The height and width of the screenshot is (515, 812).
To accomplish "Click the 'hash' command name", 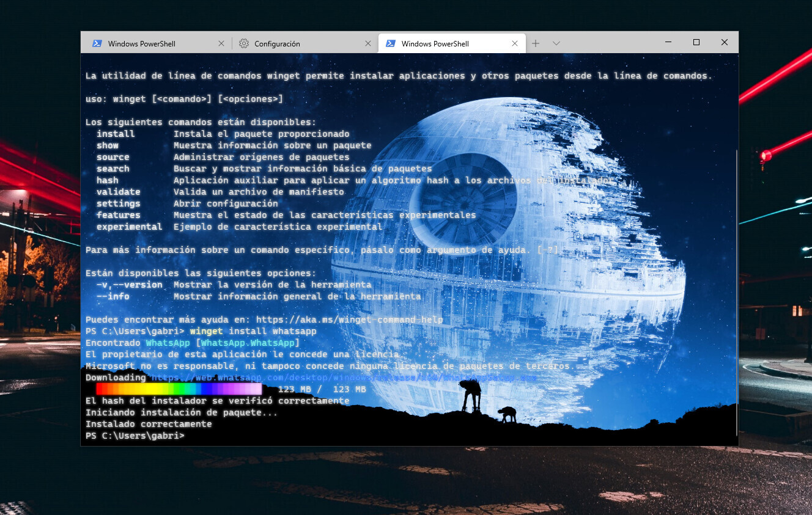I will [x=107, y=180].
